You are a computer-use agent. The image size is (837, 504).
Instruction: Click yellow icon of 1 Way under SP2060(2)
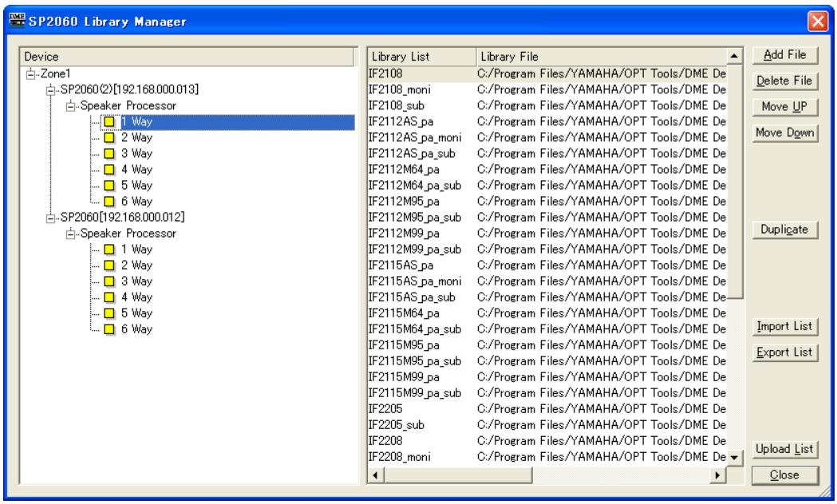(x=109, y=122)
